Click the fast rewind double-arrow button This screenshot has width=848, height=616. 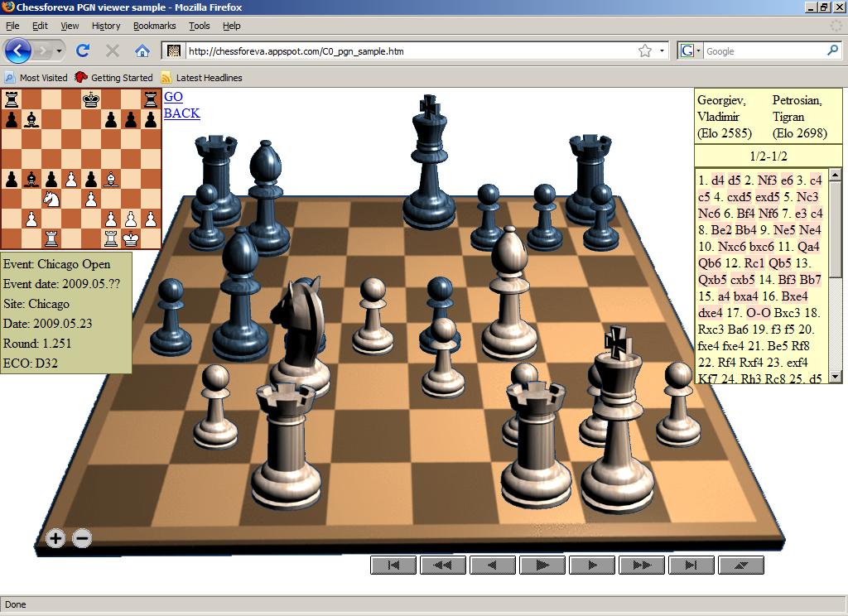(x=442, y=565)
